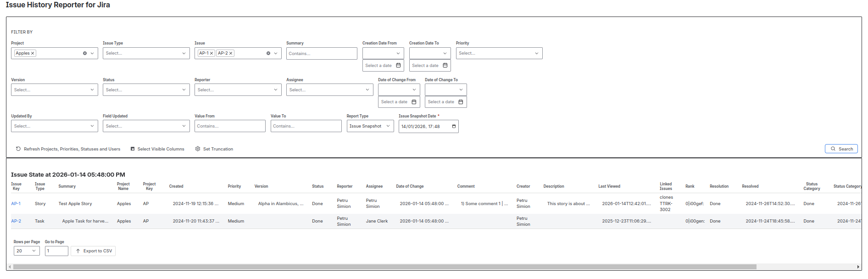The height and width of the screenshot is (279, 868).
Task: Change the Report Type dropdown
Action: tap(370, 126)
